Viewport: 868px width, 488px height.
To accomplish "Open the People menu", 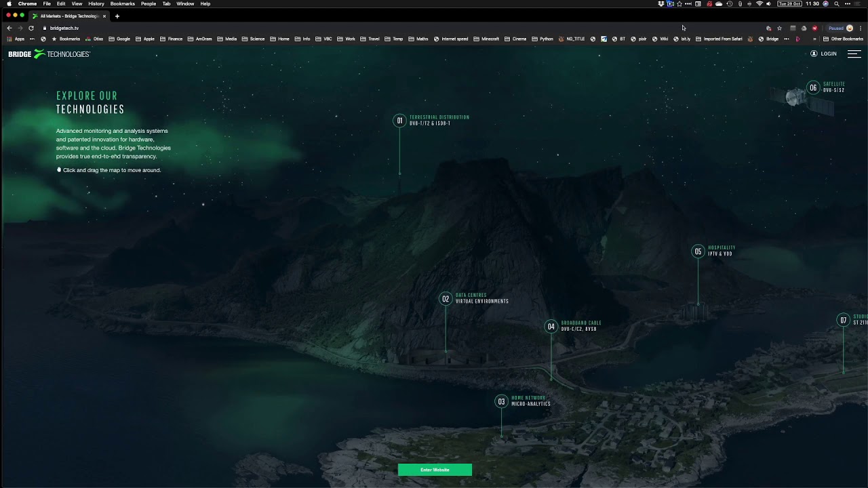I will pos(149,3).
